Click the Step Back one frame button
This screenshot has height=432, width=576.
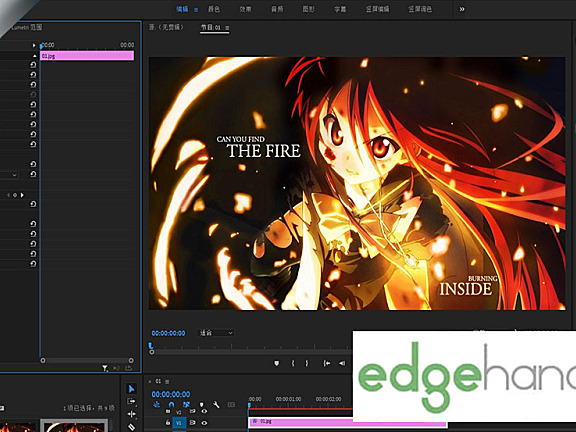342,363
